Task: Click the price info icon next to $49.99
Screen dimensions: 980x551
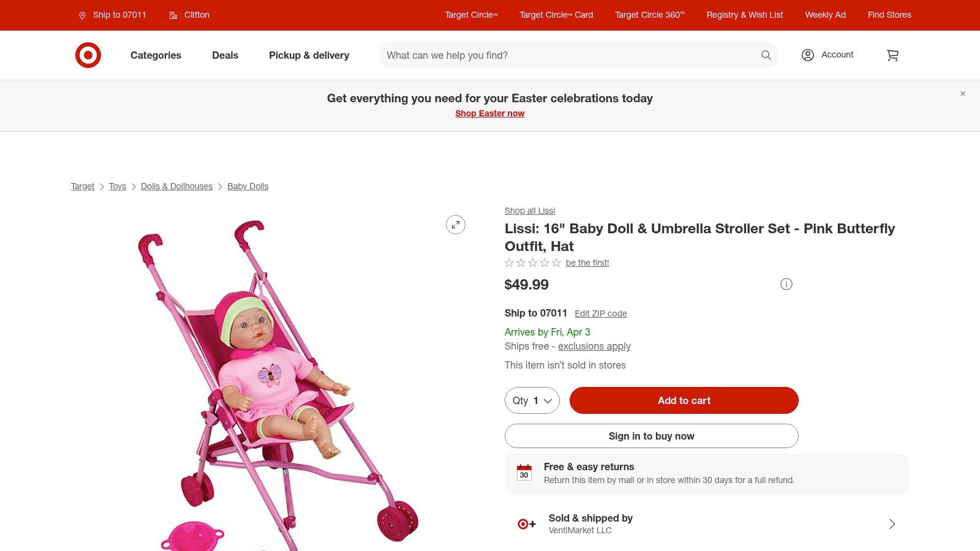Action: click(x=786, y=284)
